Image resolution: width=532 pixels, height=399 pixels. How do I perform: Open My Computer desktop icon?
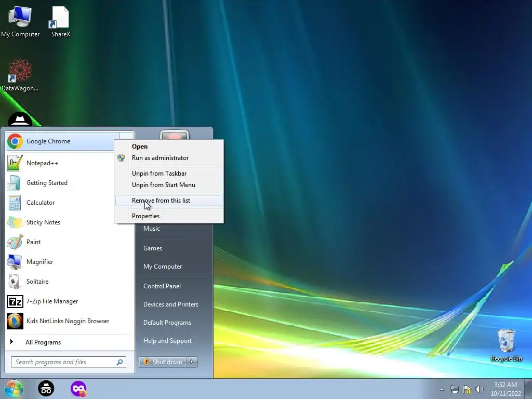tap(20, 22)
